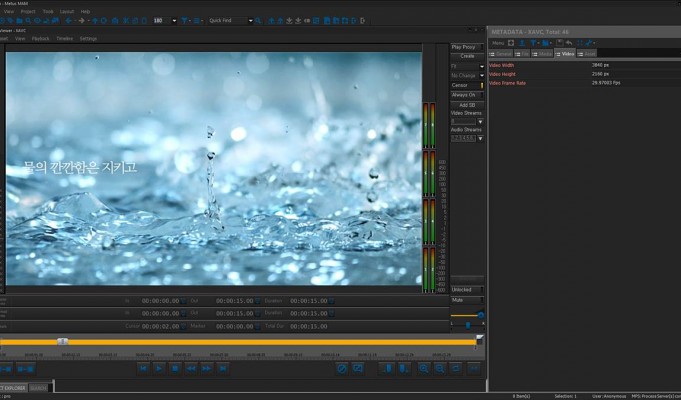
Task: Click the square frame icon beside Menu
Action: point(511,43)
